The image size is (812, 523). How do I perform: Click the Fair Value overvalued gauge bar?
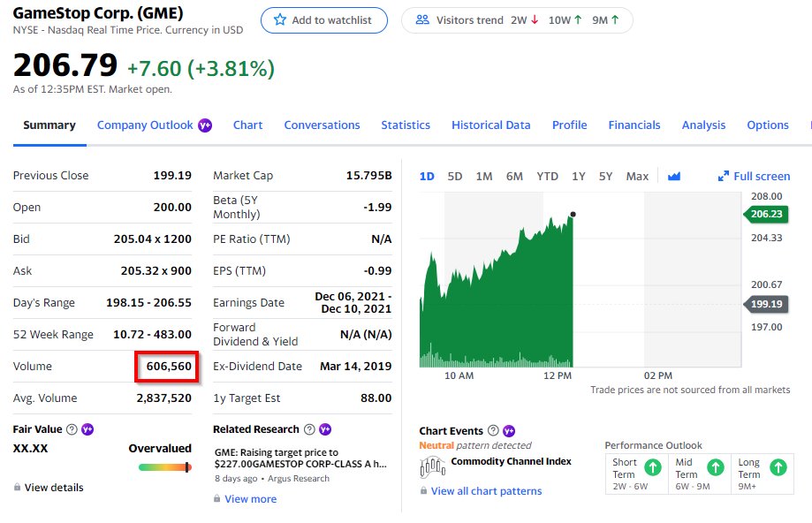(165, 467)
